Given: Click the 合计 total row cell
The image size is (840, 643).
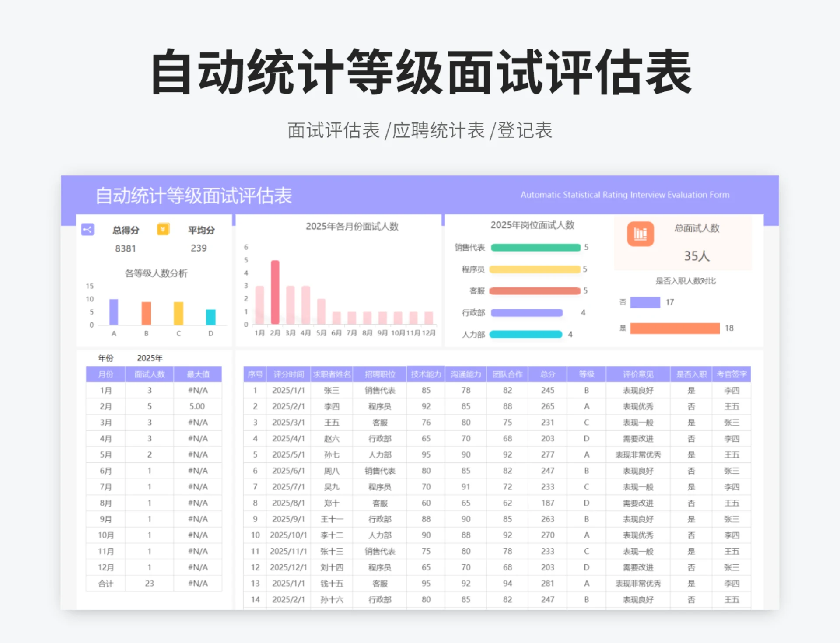Looking at the screenshot, I should point(105,584).
